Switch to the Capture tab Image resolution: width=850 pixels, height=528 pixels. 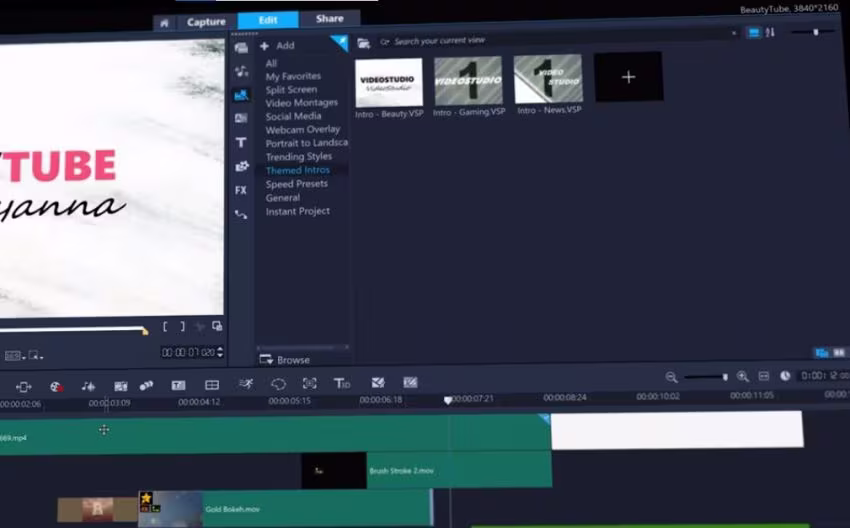[206, 22]
